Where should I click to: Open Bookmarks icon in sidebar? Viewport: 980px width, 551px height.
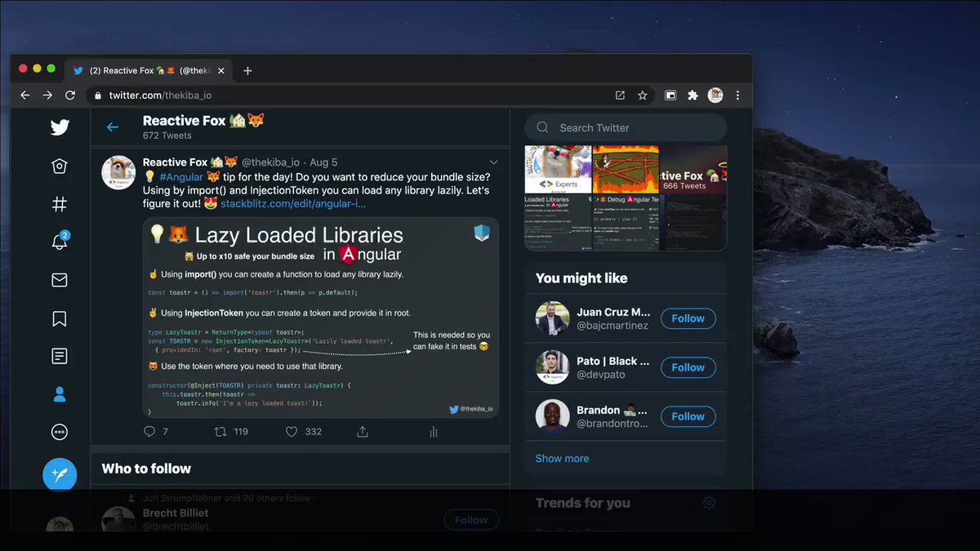(60, 318)
